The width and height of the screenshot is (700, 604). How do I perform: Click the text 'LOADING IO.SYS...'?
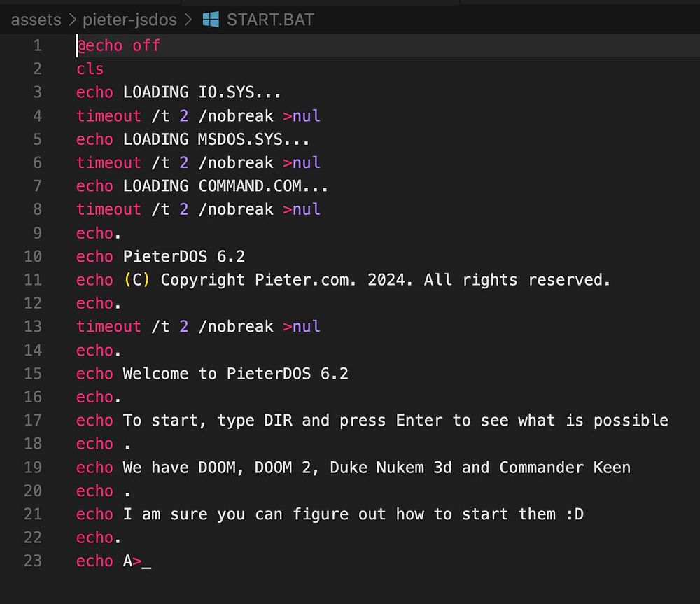[202, 92]
